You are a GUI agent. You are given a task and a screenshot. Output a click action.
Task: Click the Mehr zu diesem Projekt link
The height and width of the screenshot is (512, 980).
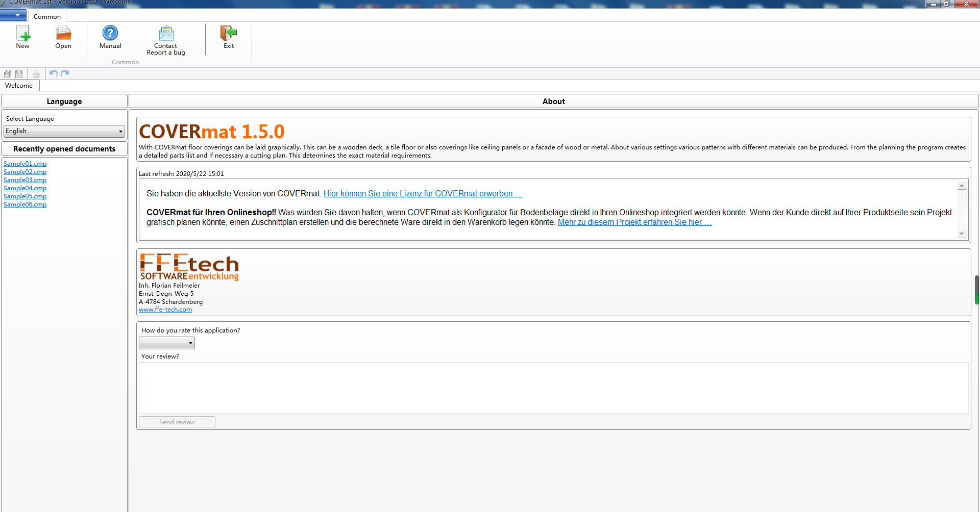tap(634, 222)
